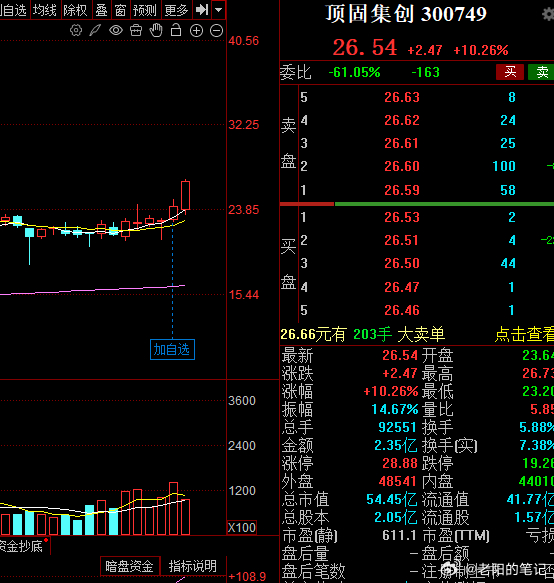Select sell level 2 price 26.60

tap(402, 166)
